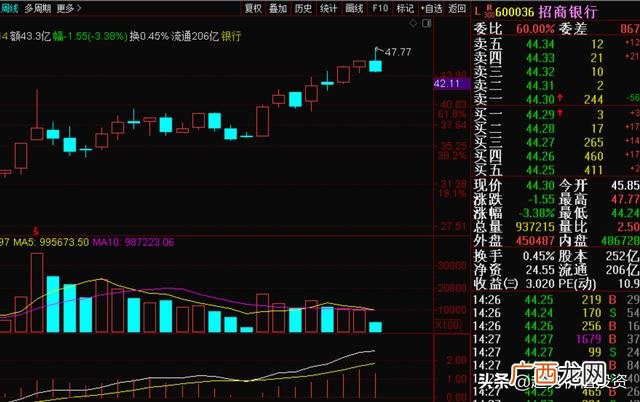Click the 卖一 volume 244
This screenshot has height=402, width=640.
(593, 100)
